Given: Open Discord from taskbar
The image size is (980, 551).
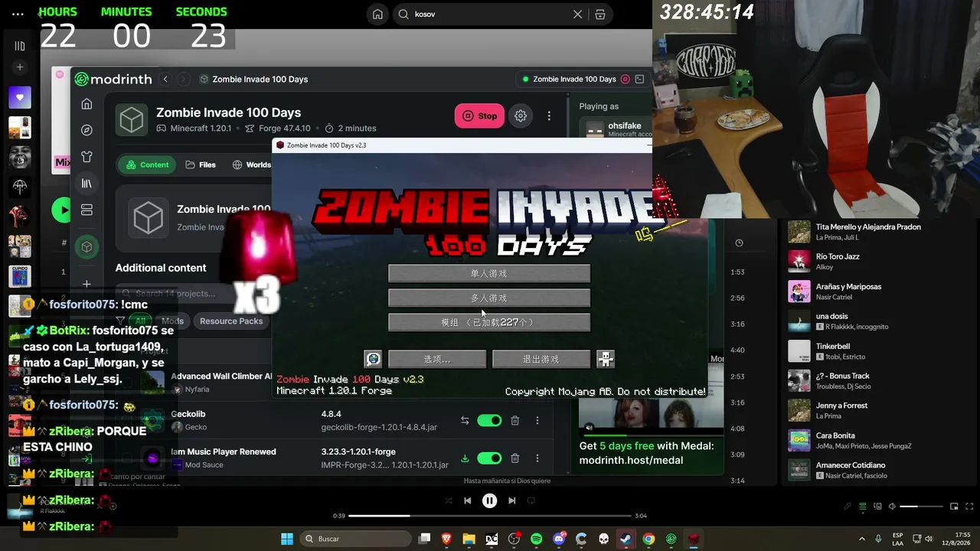Looking at the screenshot, I should 559,539.
